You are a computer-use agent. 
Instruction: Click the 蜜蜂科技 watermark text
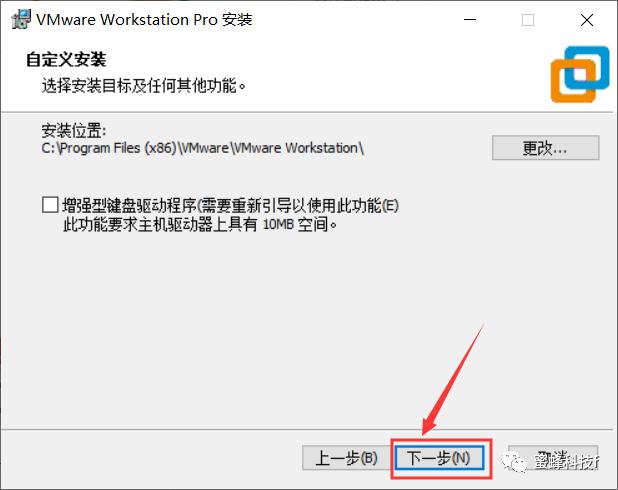click(x=566, y=461)
